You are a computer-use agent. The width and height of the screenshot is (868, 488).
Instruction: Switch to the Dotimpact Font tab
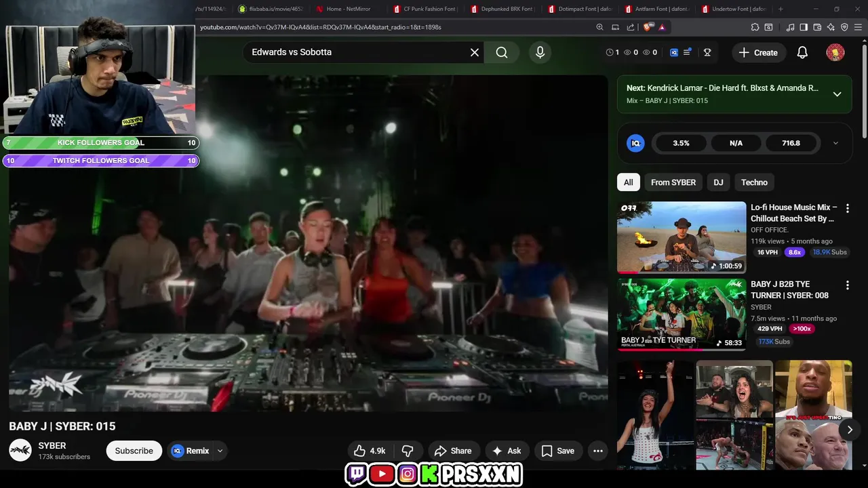(580, 9)
